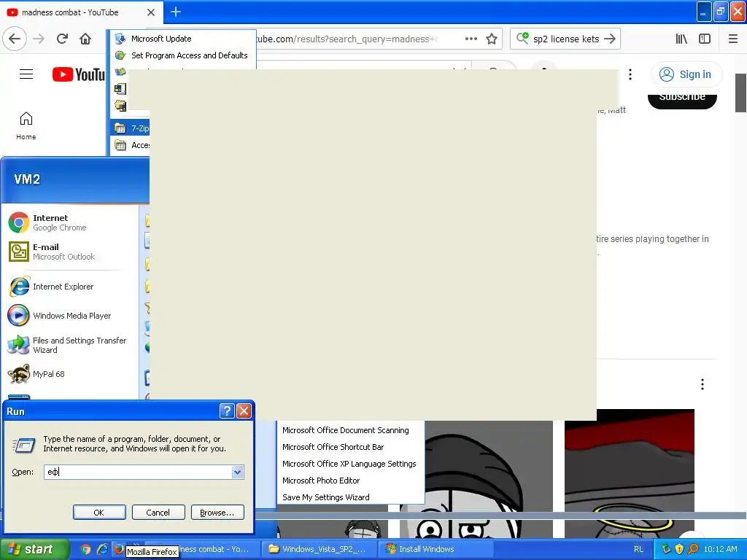Choose Microsoft Office XP Language Settings
Viewport: 747px width, 560px height.
(350, 463)
